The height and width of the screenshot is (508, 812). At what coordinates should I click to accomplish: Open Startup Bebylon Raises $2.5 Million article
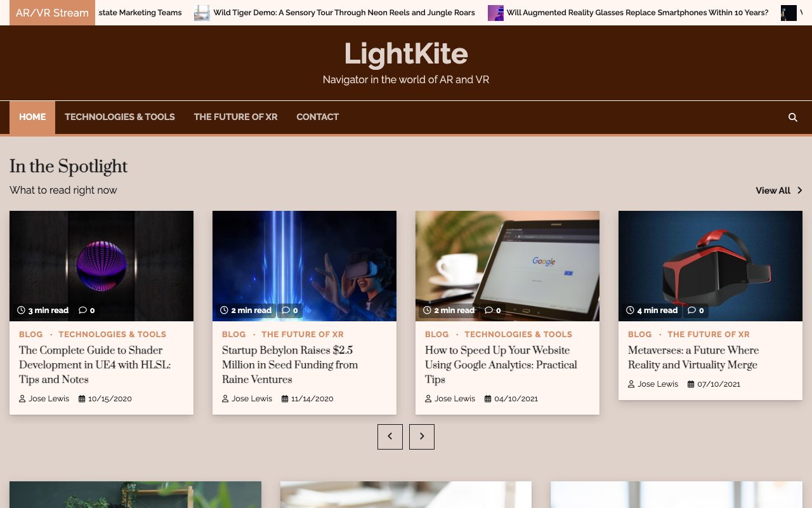[290, 365]
